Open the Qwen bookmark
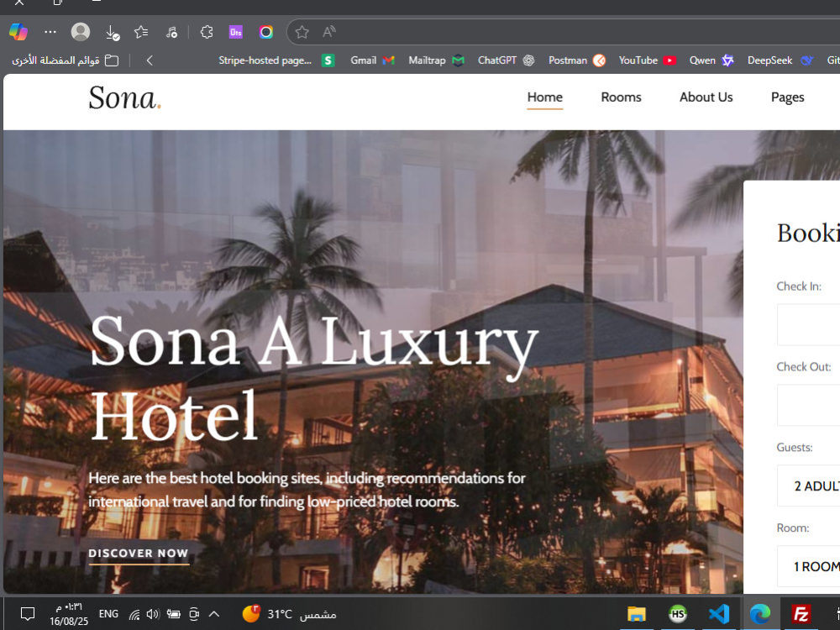 [711, 60]
